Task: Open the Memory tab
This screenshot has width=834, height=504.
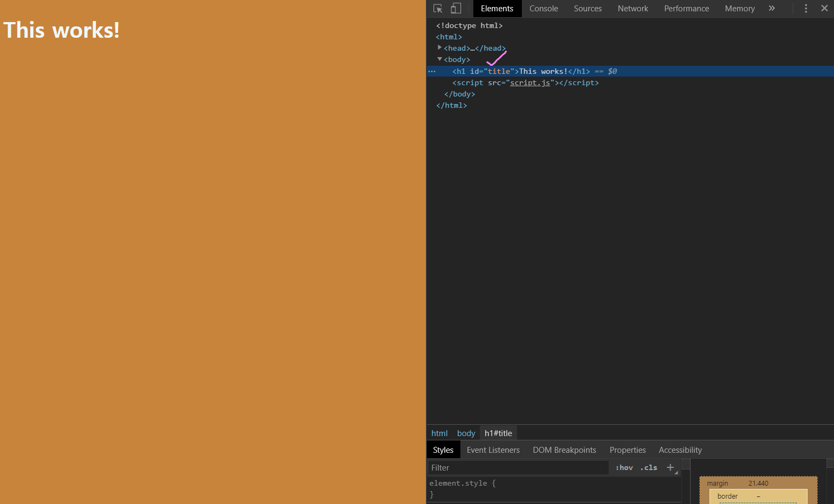Action: click(x=740, y=9)
